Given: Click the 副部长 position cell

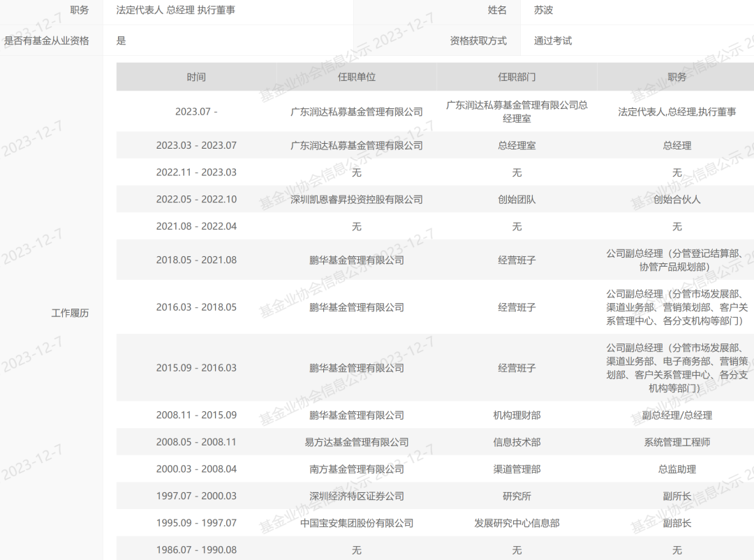Looking at the screenshot, I should [677, 522].
